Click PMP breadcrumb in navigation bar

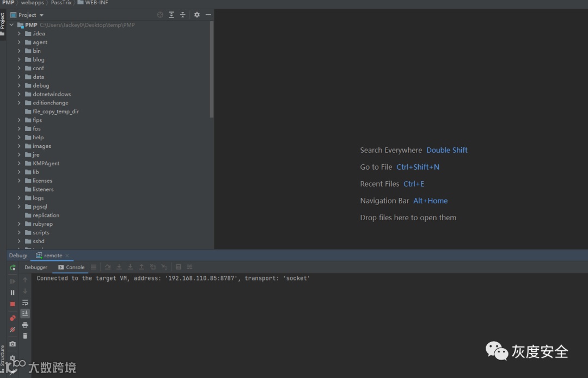(x=8, y=3)
